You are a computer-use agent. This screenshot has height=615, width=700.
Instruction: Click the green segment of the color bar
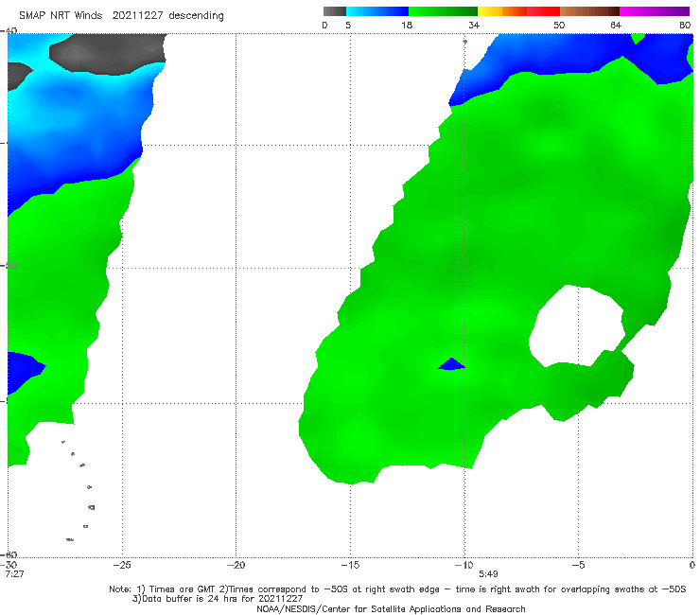pos(444,11)
